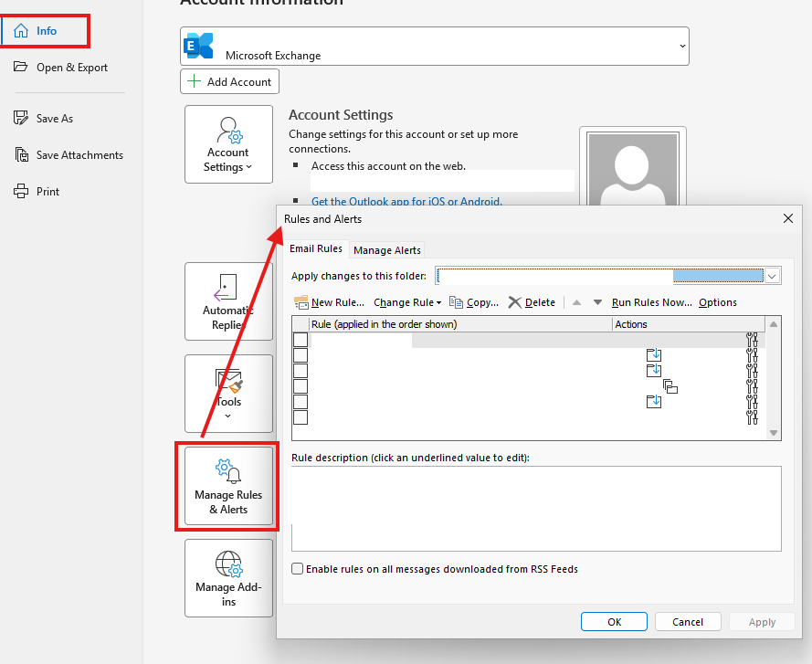Click Delete in the rules toolbar

532,302
